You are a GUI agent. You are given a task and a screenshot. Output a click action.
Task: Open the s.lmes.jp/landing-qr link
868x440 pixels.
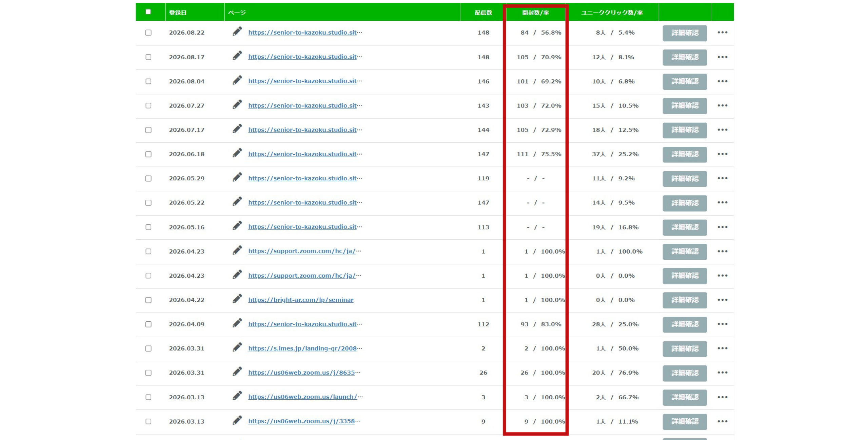(305, 348)
